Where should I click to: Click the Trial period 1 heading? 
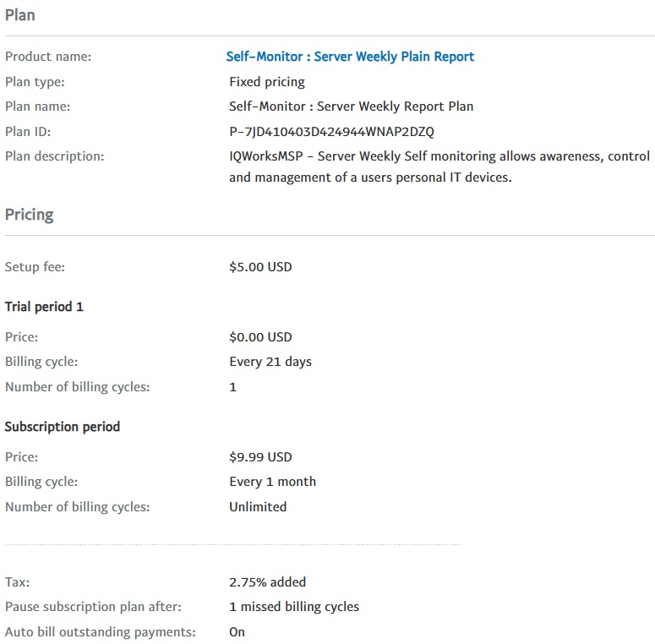click(x=44, y=307)
